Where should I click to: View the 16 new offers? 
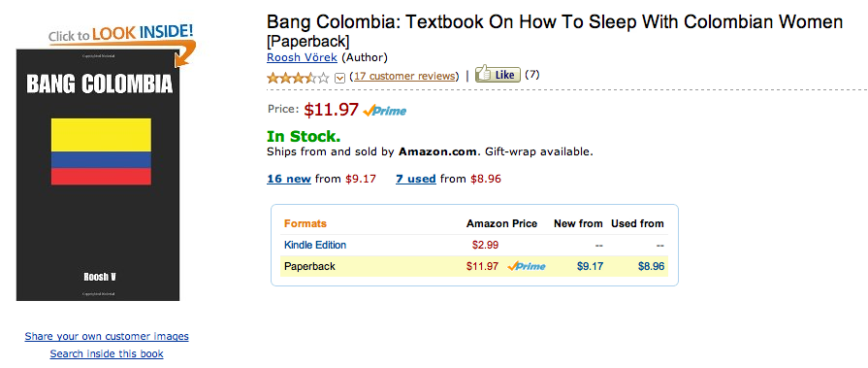point(288,179)
